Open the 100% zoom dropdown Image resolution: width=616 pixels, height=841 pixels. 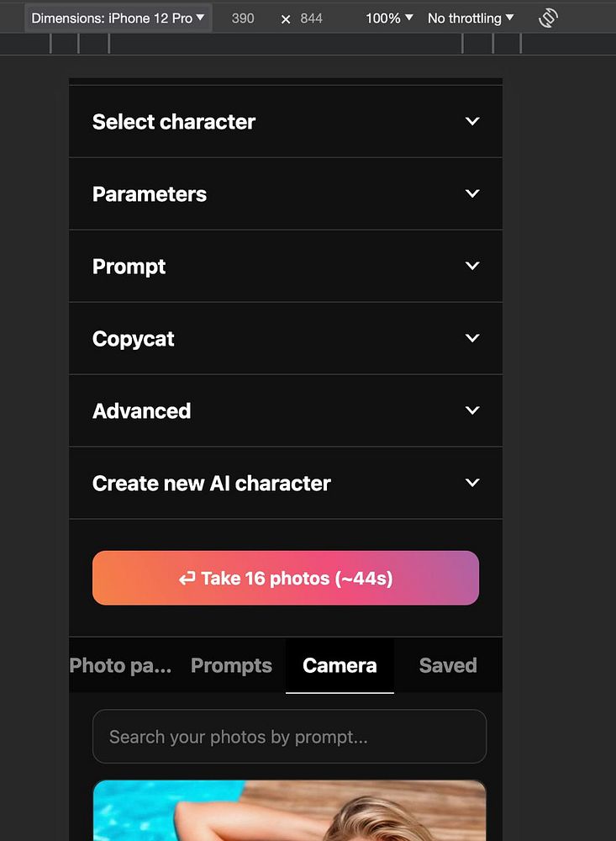coord(389,18)
